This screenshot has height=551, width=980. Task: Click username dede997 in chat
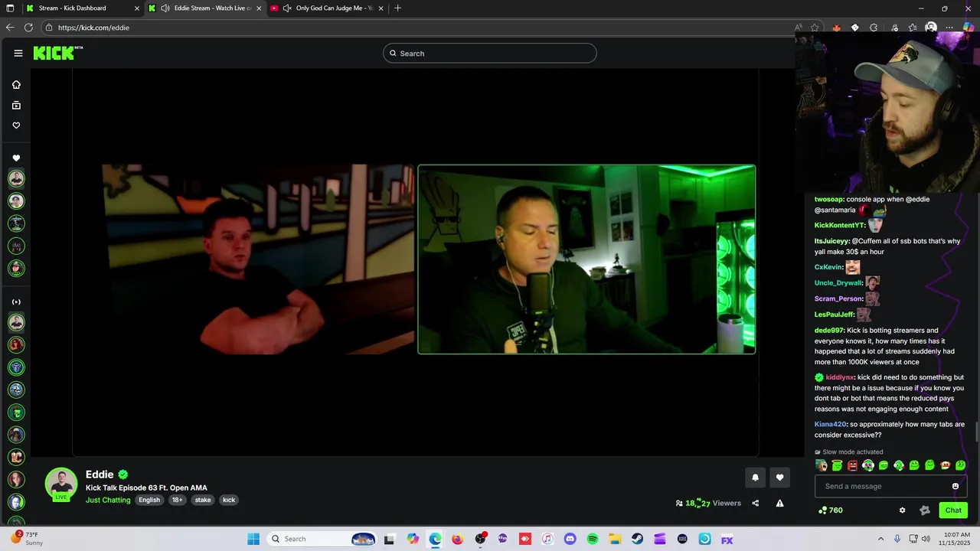click(829, 331)
